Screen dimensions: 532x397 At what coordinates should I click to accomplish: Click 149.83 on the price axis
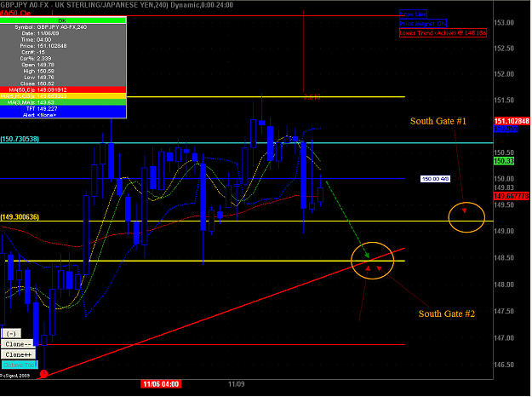tap(504, 187)
